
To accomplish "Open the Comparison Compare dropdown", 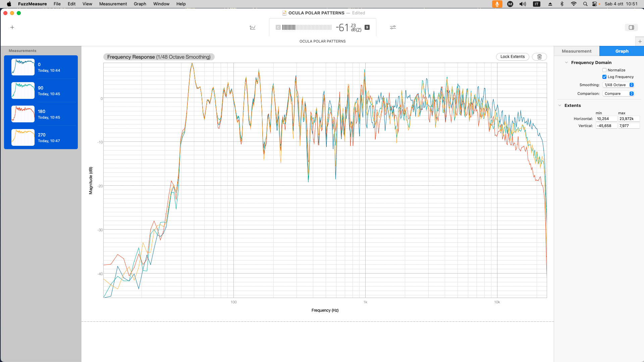I will [618, 94].
